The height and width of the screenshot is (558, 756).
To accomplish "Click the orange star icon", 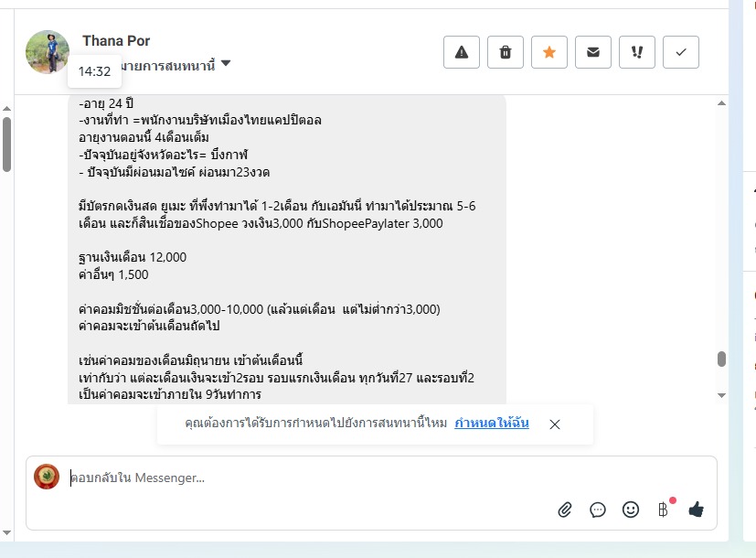I will tap(549, 53).
